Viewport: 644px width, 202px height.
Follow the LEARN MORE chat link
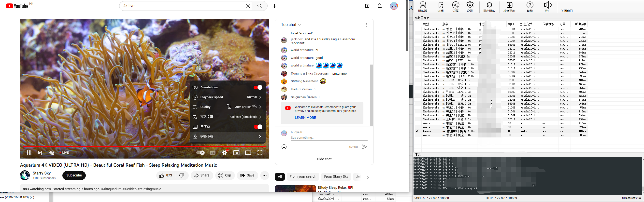(305, 118)
